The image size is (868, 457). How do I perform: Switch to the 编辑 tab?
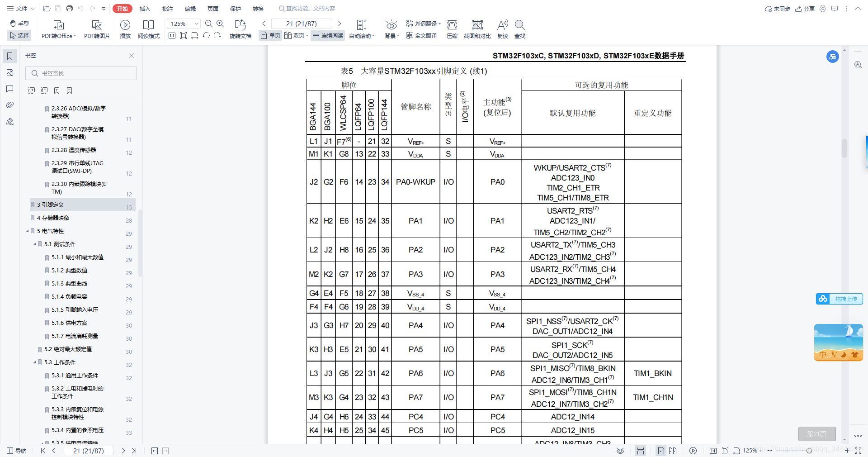[190, 9]
